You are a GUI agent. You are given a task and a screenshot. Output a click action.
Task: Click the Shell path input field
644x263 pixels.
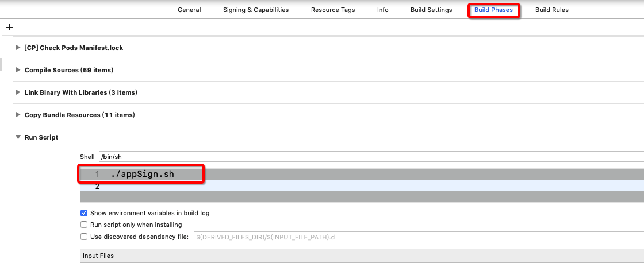point(368,157)
